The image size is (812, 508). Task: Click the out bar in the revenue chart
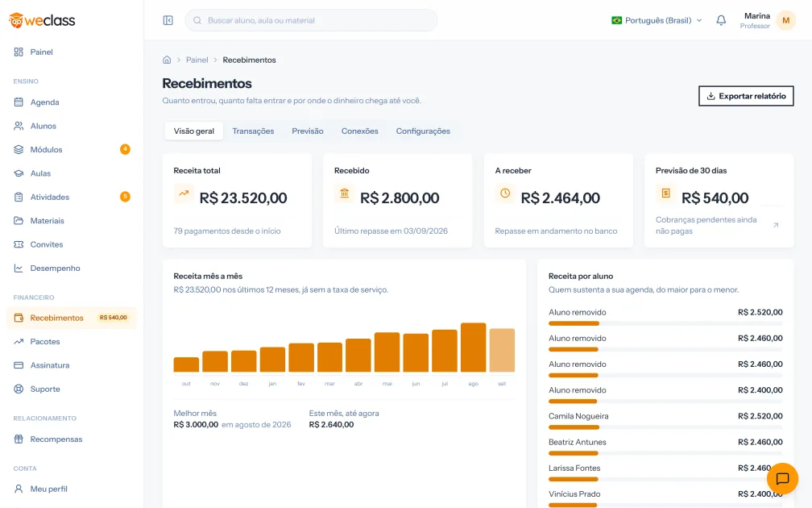(x=186, y=364)
